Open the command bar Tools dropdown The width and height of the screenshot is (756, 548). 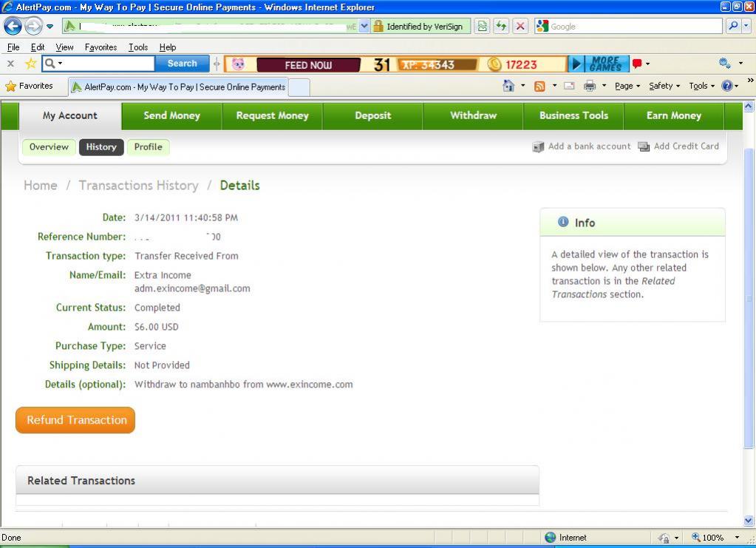pos(701,86)
